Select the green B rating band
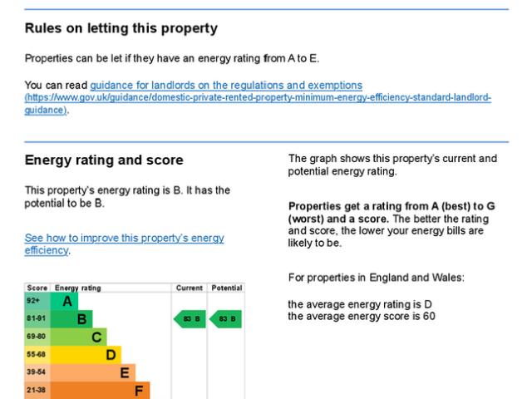The width and height of the screenshot is (532, 399). point(71,318)
